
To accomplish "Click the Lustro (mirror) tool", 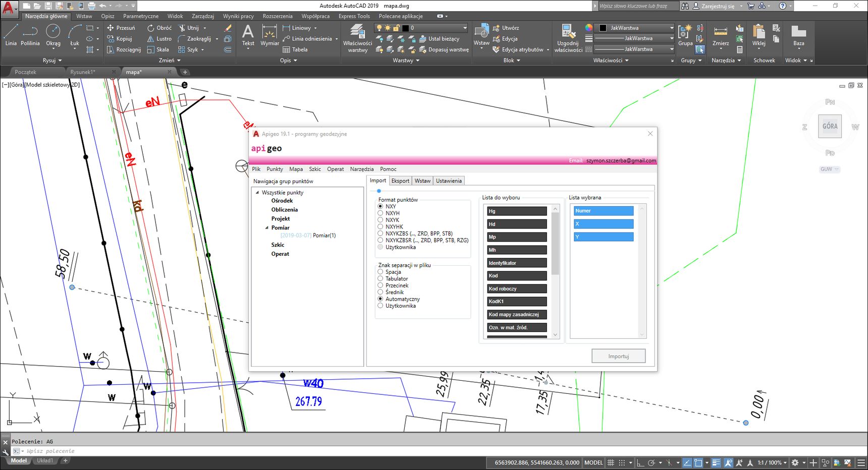I will (x=159, y=39).
